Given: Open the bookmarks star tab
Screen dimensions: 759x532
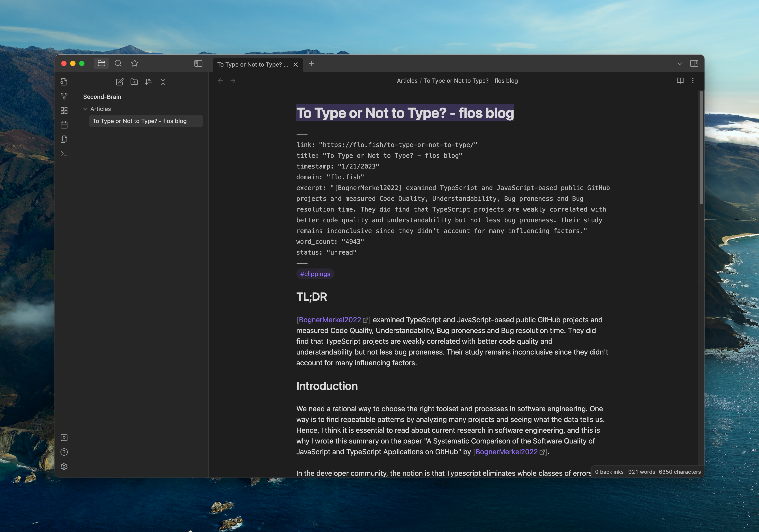Looking at the screenshot, I should tap(134, 63).
